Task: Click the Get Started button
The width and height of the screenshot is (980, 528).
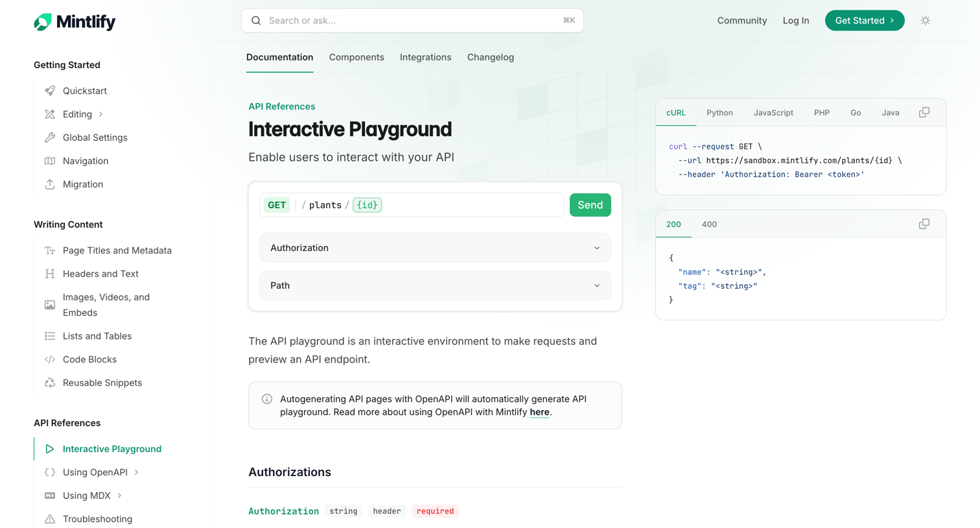Action: (865, 21)
